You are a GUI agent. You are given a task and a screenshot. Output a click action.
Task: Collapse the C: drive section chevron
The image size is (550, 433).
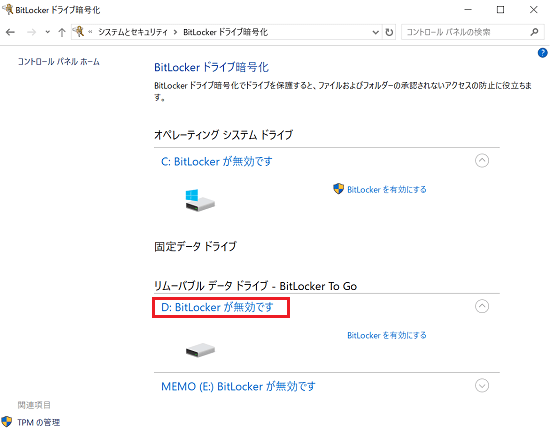(482, 161)
